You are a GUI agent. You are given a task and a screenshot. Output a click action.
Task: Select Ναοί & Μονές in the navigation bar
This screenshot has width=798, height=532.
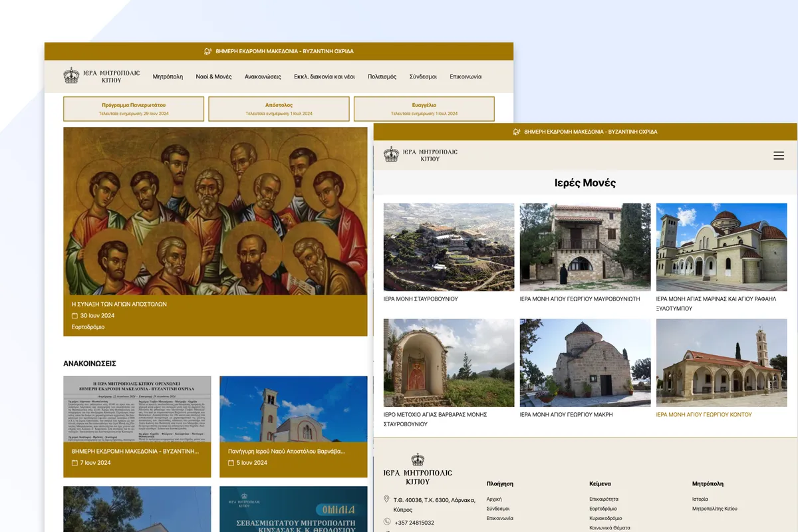coord(213,76)
